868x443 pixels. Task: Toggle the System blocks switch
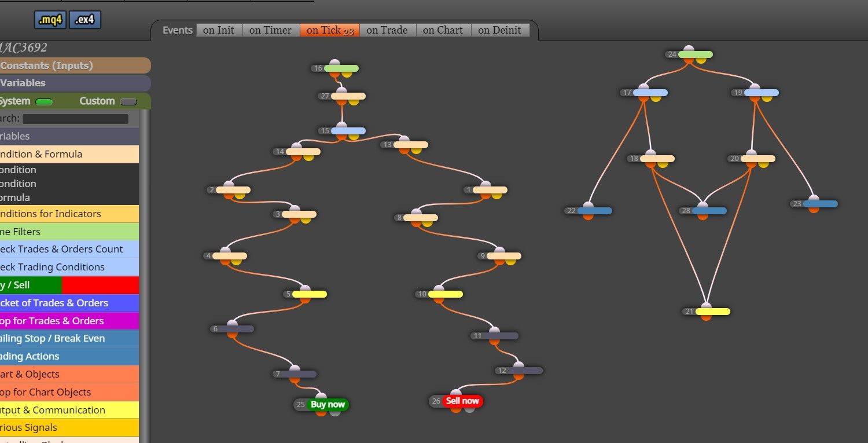tap(44, 102)
